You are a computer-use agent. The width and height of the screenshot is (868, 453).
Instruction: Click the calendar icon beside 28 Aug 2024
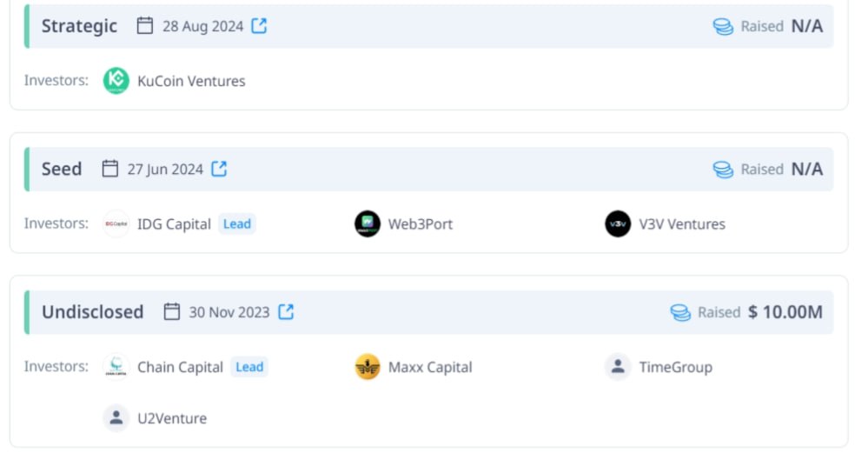pos(144,25)
